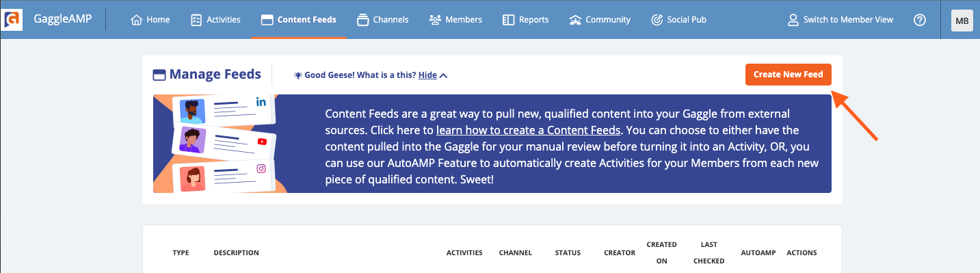Click the Instagram icon in the illustration

(x=261, y=168)
